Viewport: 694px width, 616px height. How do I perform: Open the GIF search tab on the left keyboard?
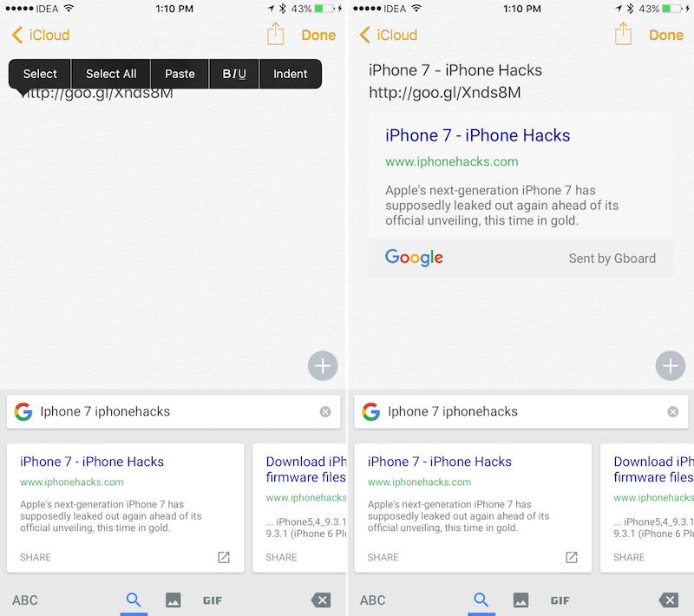213,600
